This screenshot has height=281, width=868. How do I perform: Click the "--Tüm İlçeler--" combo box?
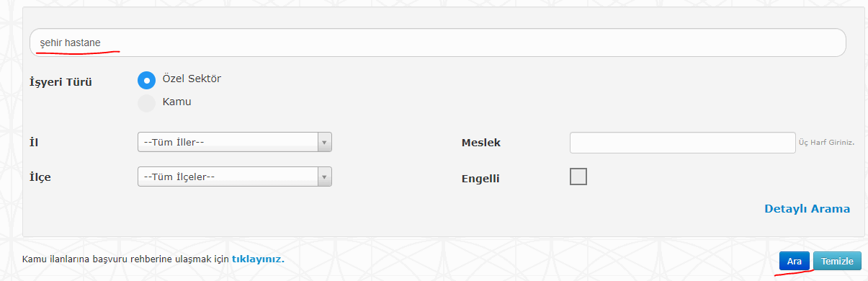click(x=234, y=177)
